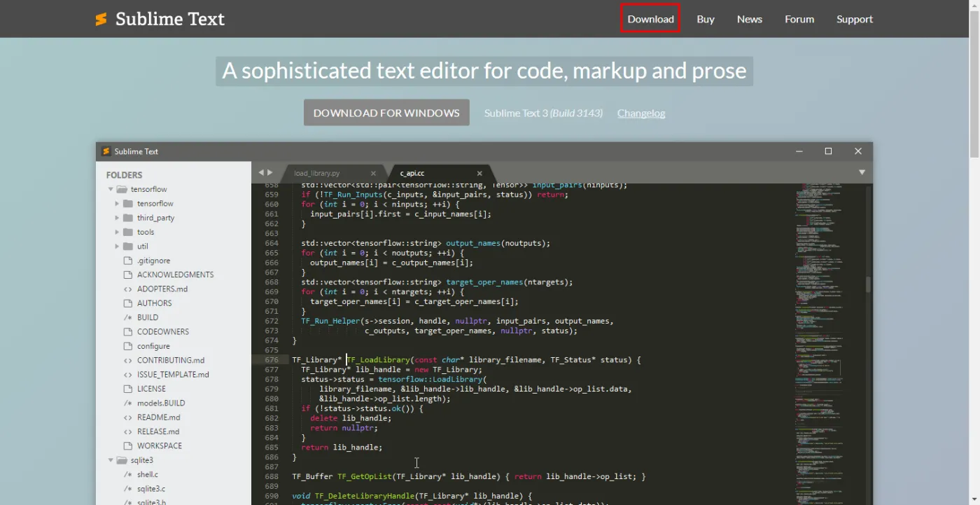Expand the util folder
Screen dimensions: 980x505
pyautogui.click(x=117, y=247)
